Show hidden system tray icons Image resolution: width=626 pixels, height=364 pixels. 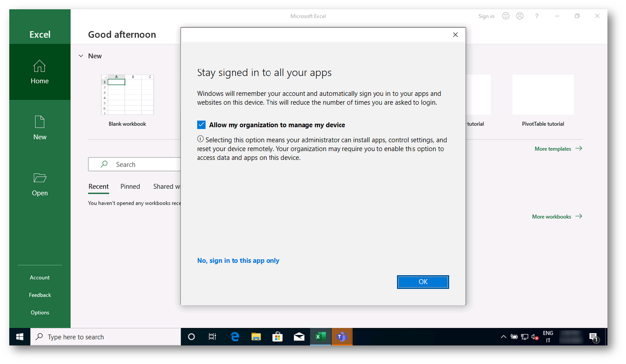coord(503,337)
